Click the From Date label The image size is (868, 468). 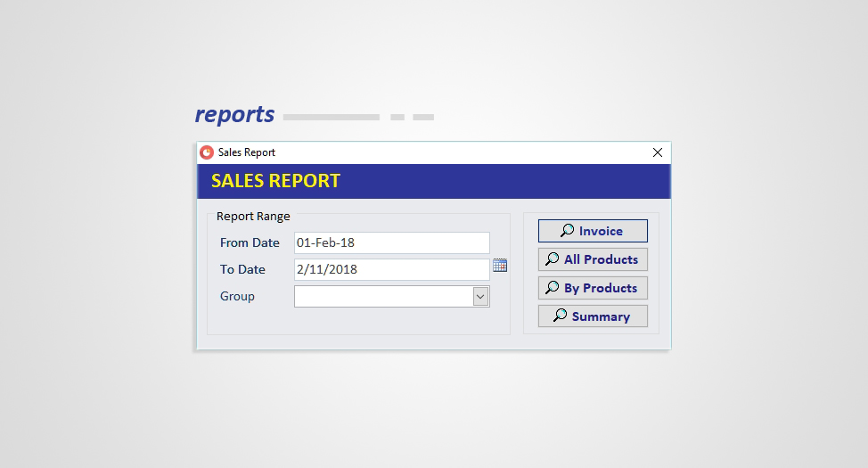(x=250, y=242)
